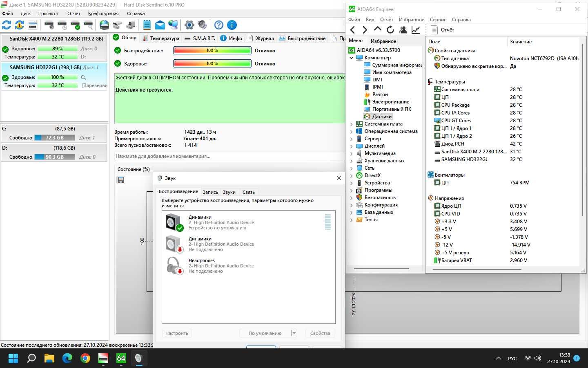
Task: Click the AIDA64 forward arrow icon
Action: pyautogui.click(x=365, y=29)
